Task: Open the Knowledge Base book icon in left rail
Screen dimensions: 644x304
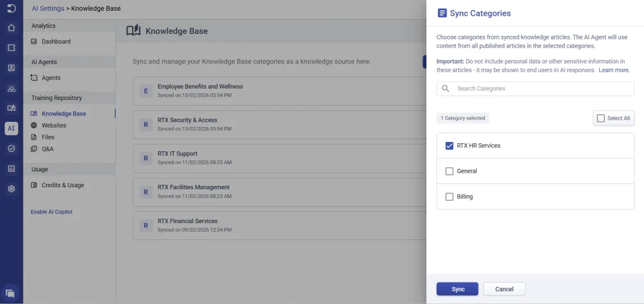Action: (11, 108)
